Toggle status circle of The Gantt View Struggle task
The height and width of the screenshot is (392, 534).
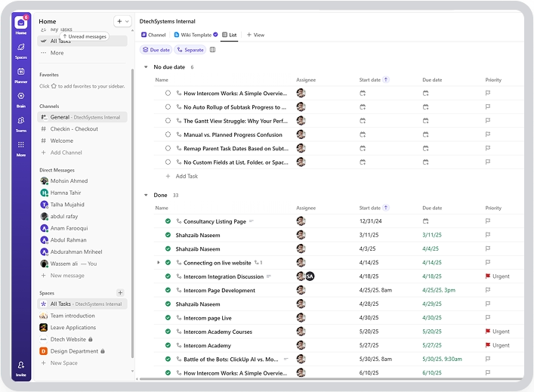click(168, 121)
